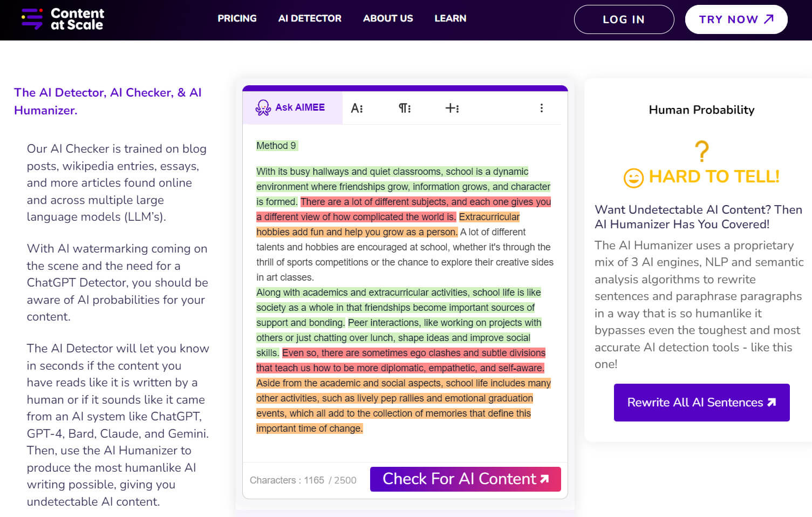The image size is (812, 517).
Task: Click the TRY NOW button
Action: point(736,19)
